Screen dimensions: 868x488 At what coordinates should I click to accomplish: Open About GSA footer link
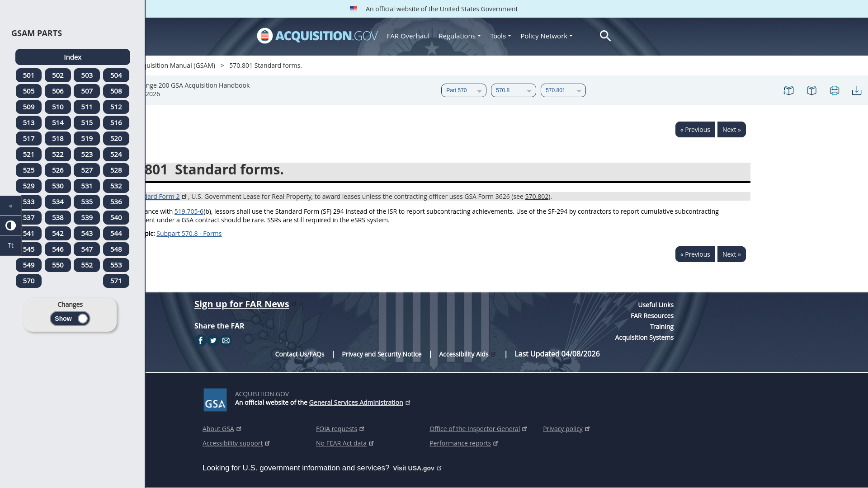(218, 429)
